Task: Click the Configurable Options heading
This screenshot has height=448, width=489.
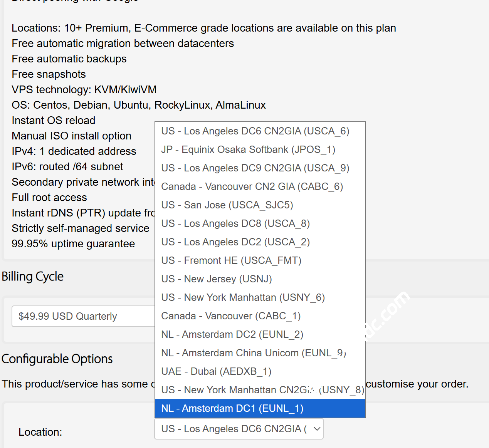Action: click(57, 359)
